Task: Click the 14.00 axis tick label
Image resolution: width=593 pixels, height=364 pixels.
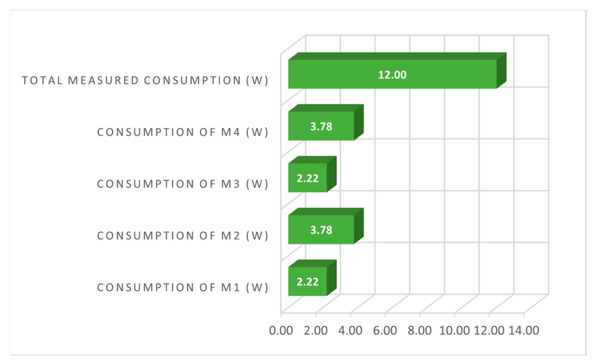Action: (x=524, y=330)
